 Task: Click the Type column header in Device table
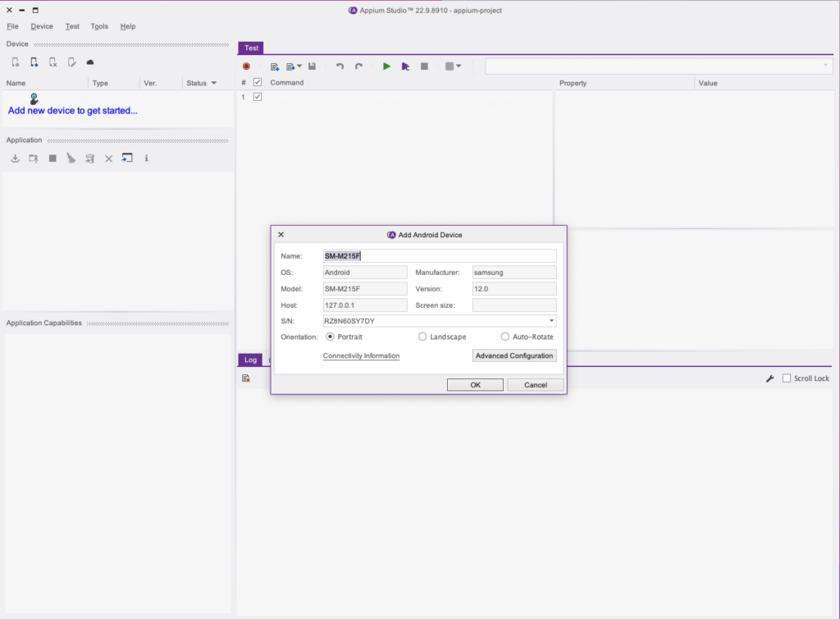(113, 83)
